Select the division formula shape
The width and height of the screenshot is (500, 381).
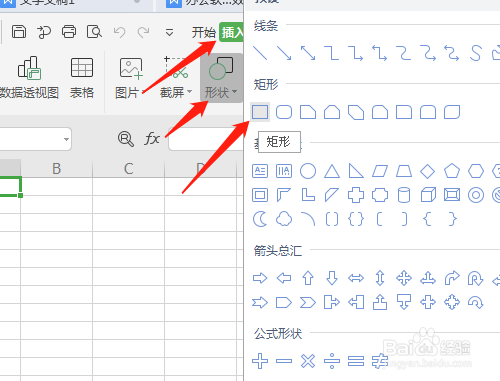point(332,361)
